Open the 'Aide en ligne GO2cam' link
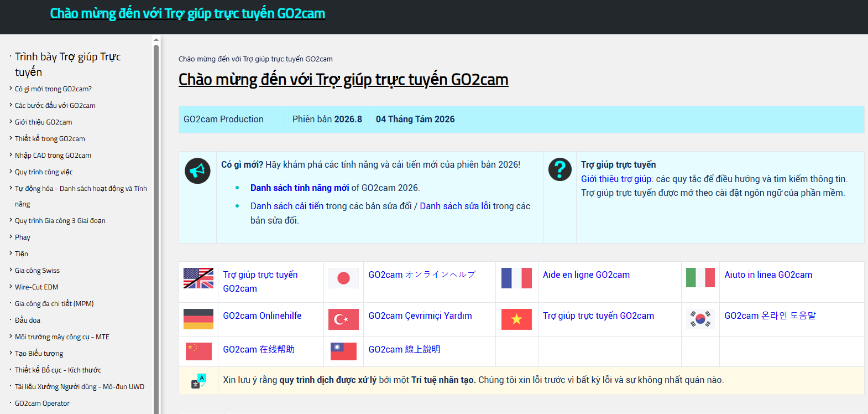The image size is (868, 414). click(586, 275)
